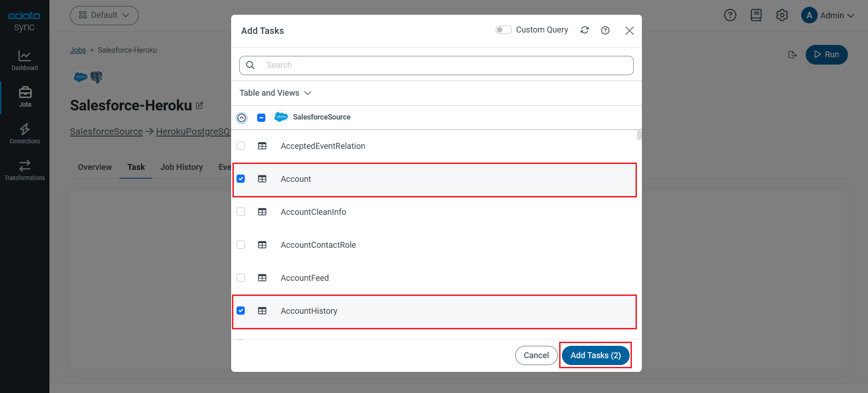Click the Salesforce connection icon under breadcrumb
Screen dimensions: 868x393
(x=81, y=77)
